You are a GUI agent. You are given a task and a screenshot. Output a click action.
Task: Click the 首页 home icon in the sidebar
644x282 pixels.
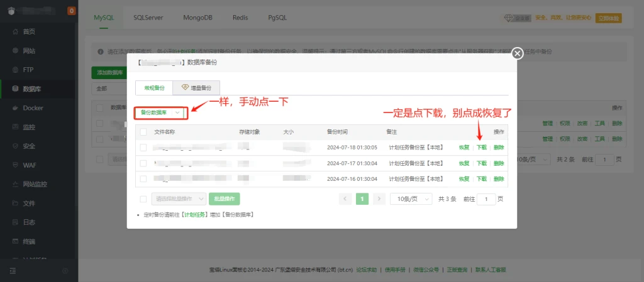[15, 31]
